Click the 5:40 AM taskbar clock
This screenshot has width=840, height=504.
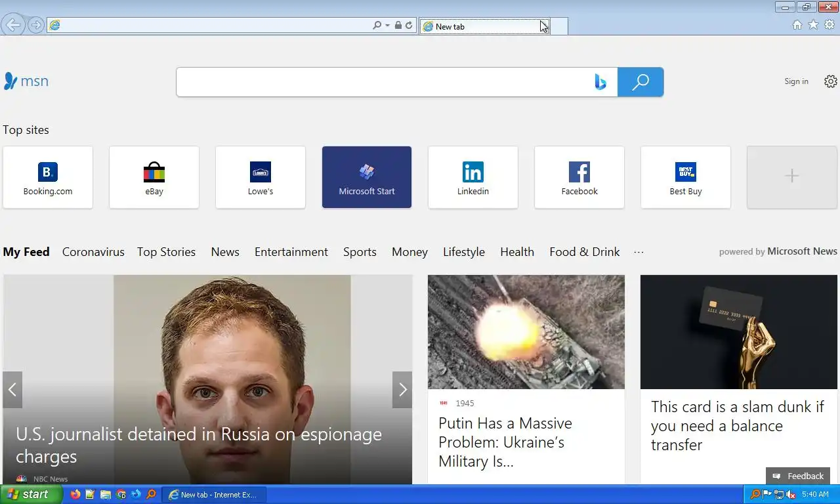tap(815, 495)
